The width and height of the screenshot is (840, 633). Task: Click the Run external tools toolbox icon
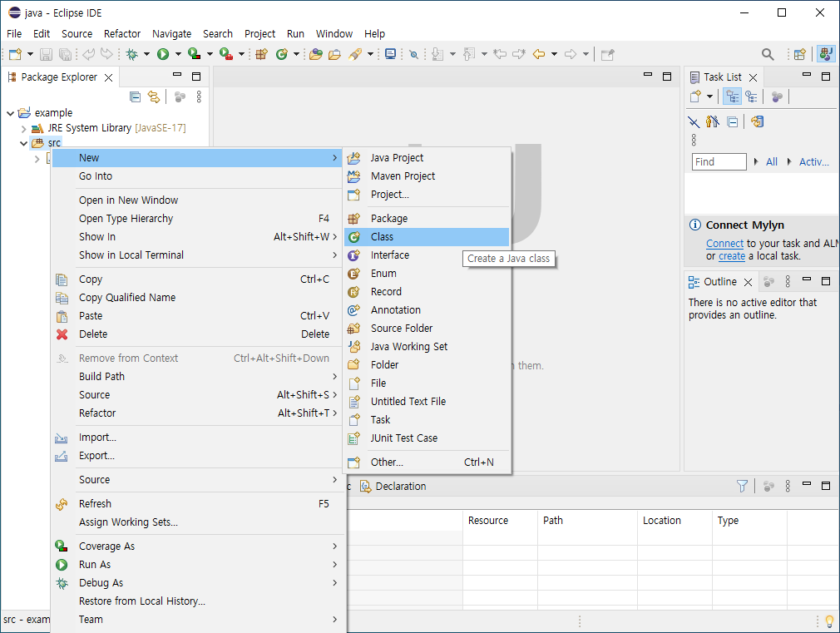226,54
